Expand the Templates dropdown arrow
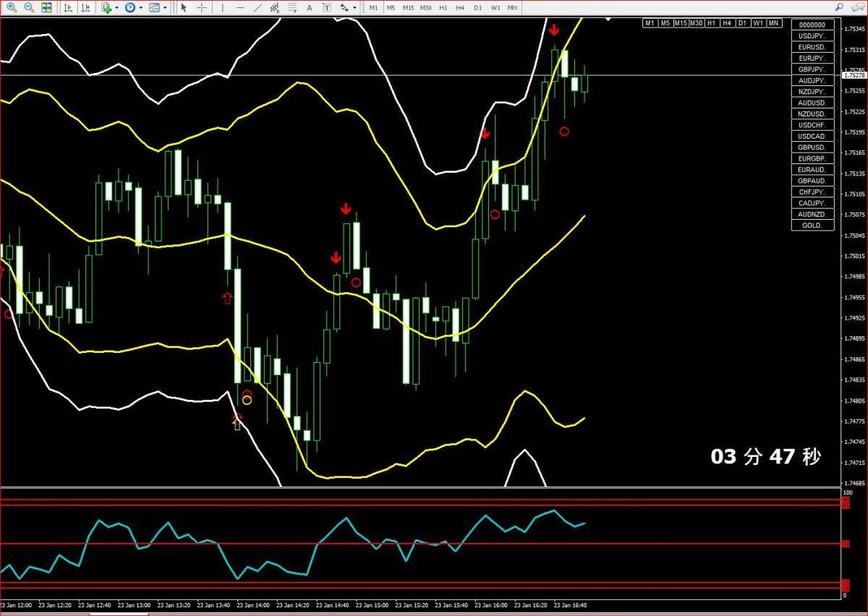 (x=165, y=7)
